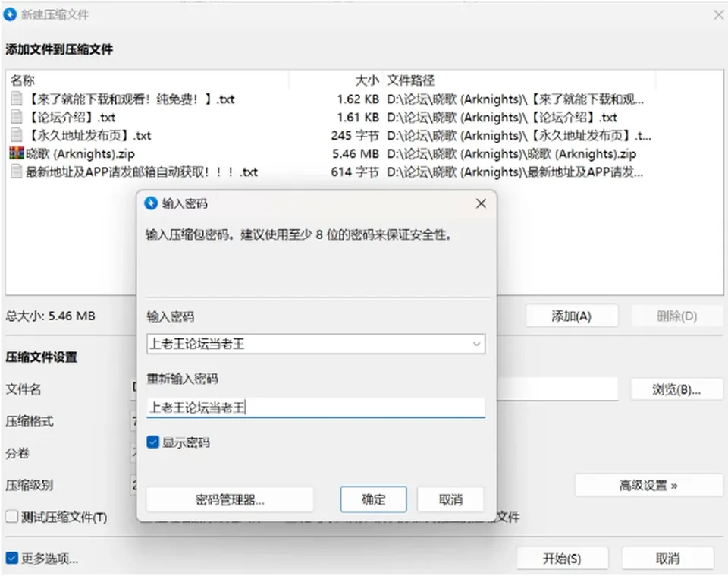
Task: Click the 1.61 KB size cell
Action: pyautogui.click(x=358, y=117)
